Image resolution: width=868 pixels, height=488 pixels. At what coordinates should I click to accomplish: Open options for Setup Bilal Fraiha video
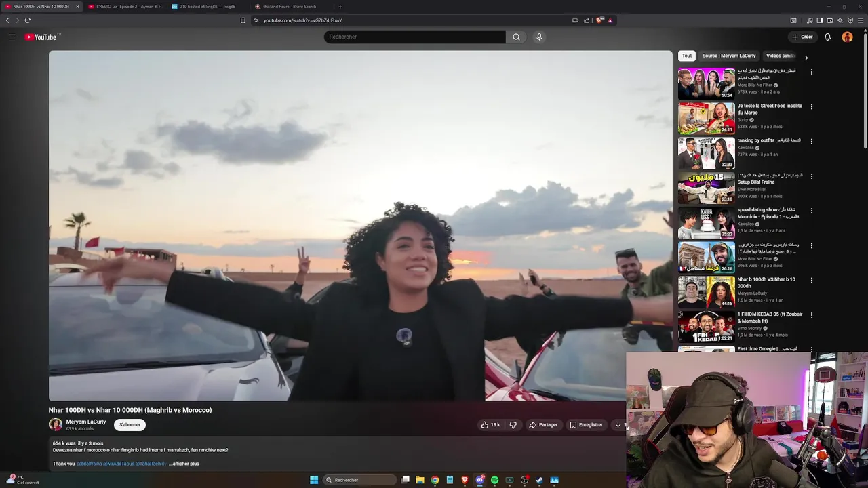coord(812,176)
